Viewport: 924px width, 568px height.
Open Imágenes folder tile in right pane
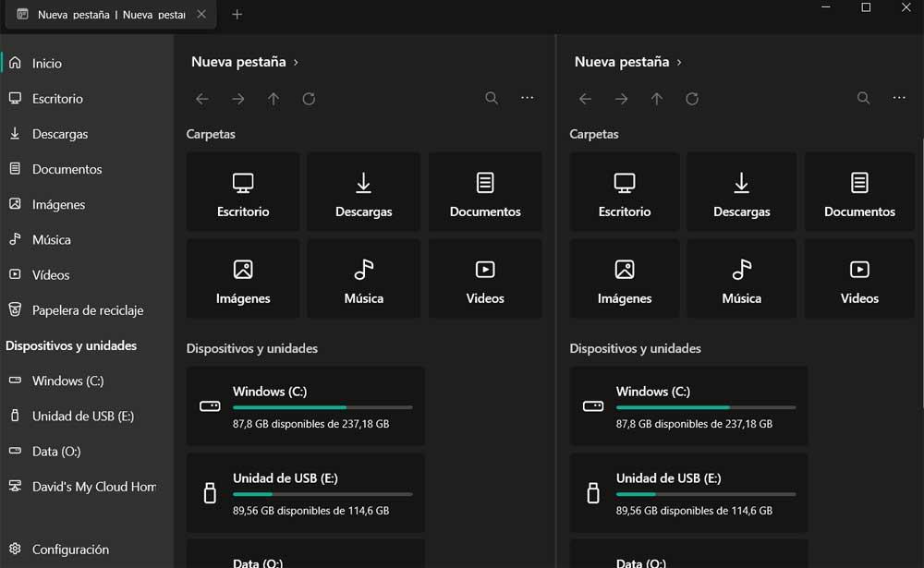(x=625, y=278)
